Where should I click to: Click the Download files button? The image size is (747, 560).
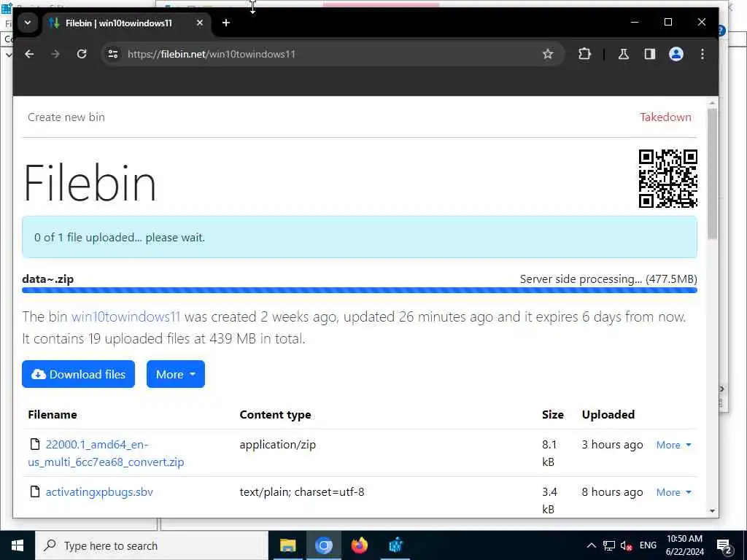(78, 374)
